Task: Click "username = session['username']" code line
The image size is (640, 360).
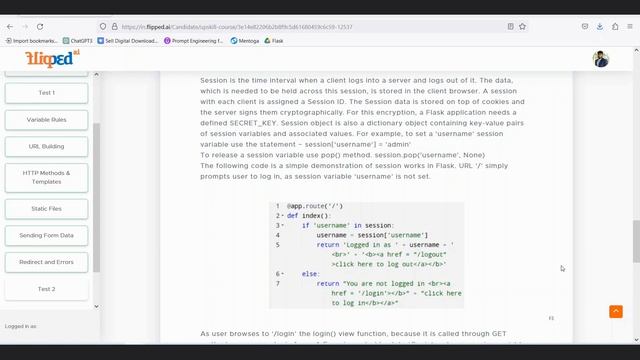Action: [372, 235]
